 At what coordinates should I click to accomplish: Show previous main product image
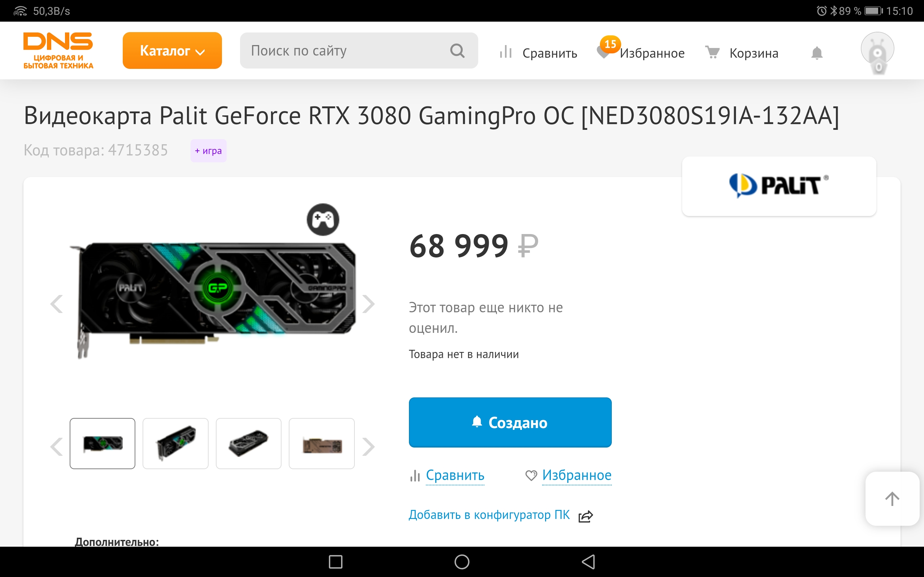point(57,304)
